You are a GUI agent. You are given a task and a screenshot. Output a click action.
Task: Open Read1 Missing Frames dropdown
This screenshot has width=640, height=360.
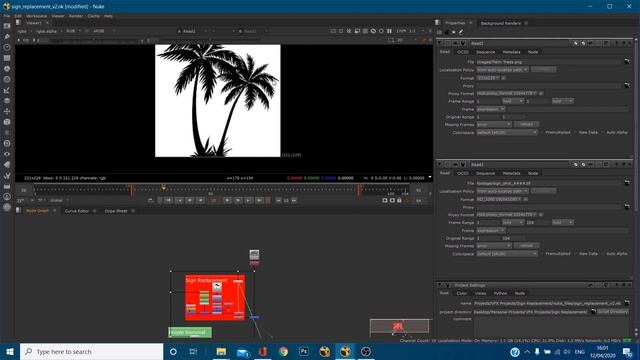(494, 124)
